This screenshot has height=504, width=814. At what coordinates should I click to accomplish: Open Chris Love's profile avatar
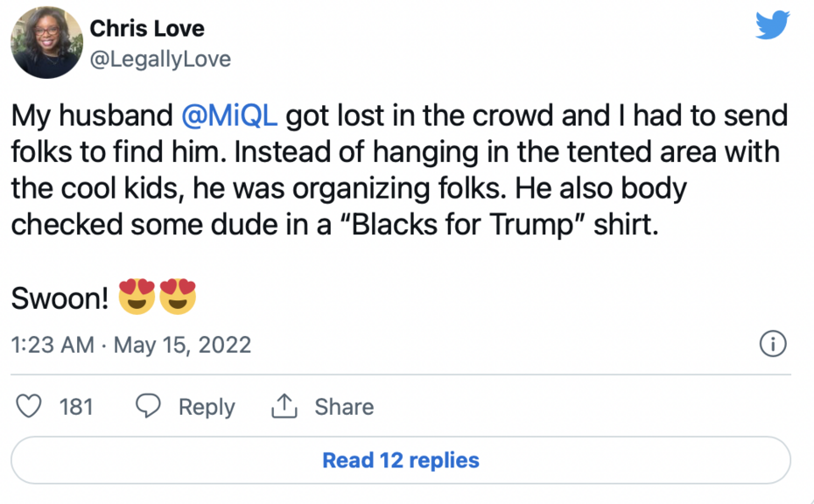(46, 44)
